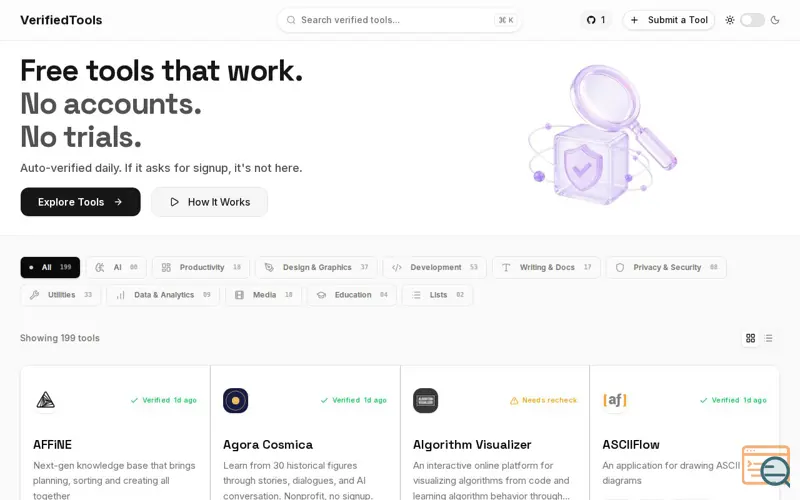This screenshot has width=800, height=500.
Task: Click the Agora Cosmica description text
Action: 298,480
